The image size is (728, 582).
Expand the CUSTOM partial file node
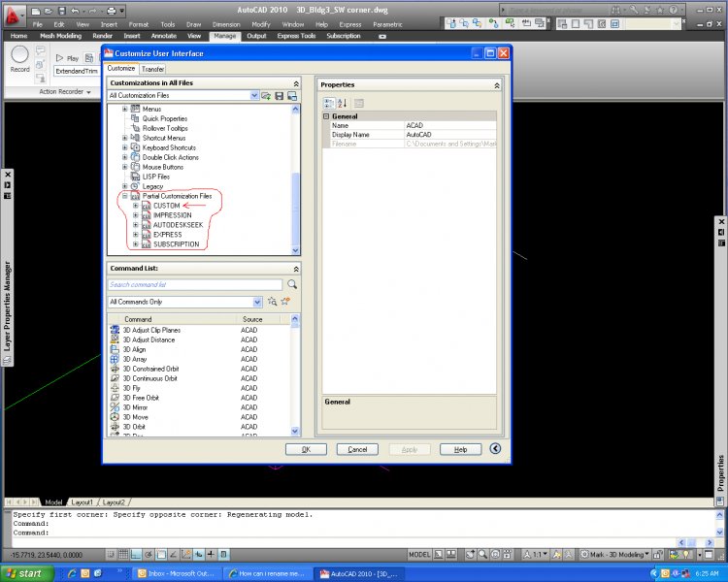point(136,205)
